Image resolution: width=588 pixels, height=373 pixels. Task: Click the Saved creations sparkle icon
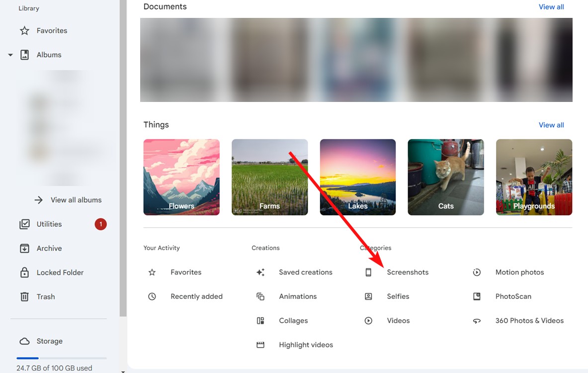[x=260, y=272]
